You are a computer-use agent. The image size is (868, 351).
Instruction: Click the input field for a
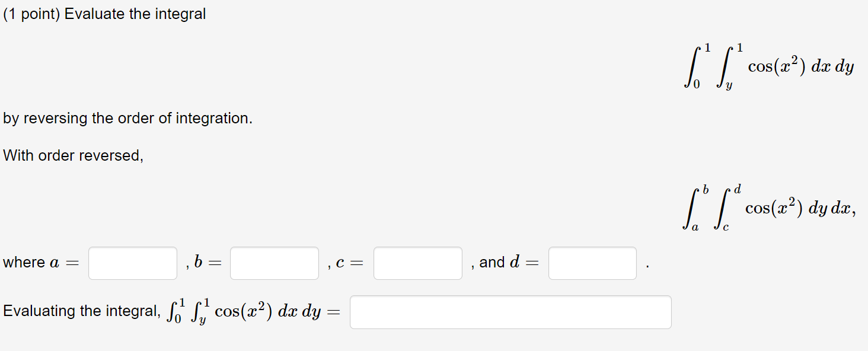point(133,263)
